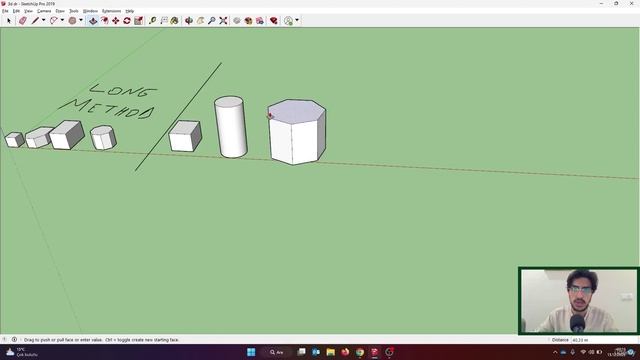Image resolution: width=640 pixels, height=360 pixels.
Task: Open the Window menu
Action: (90, 11)
